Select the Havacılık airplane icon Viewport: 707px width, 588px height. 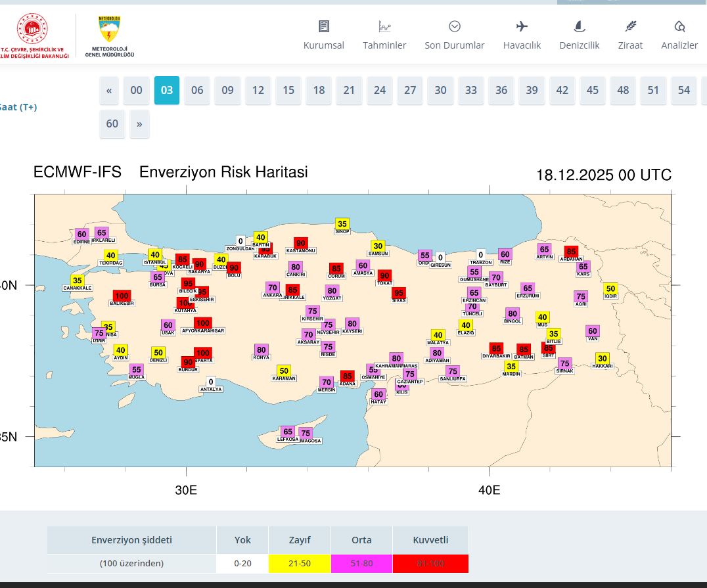point(521,26)
